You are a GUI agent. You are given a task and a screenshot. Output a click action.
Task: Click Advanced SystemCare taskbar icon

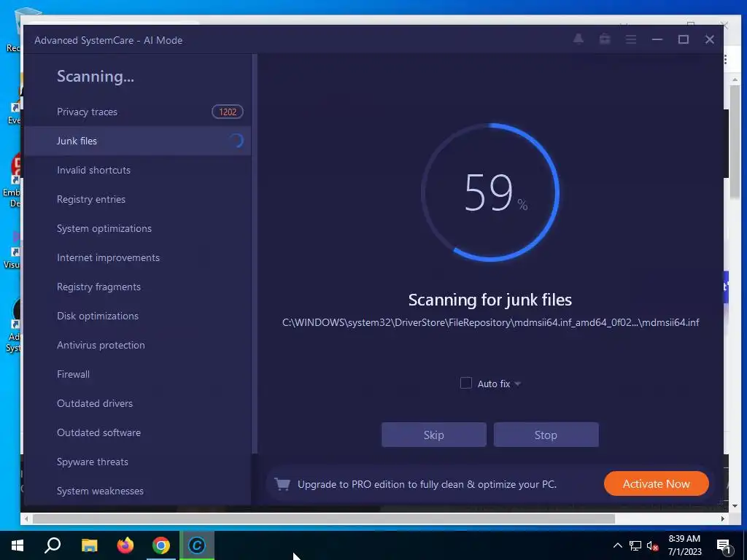coord(197,545)
